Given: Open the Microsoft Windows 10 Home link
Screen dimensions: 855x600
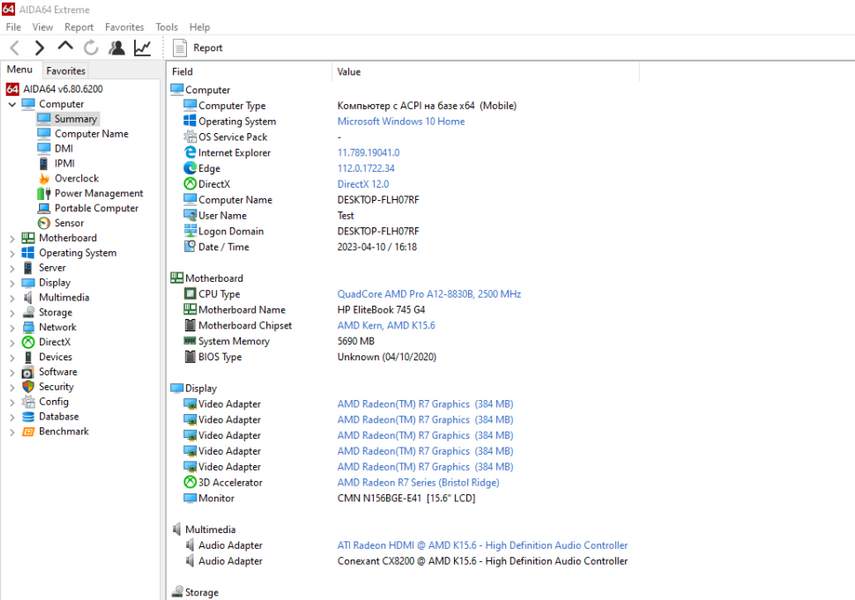Looking at the screenshot, I should [x=401, y=121].
